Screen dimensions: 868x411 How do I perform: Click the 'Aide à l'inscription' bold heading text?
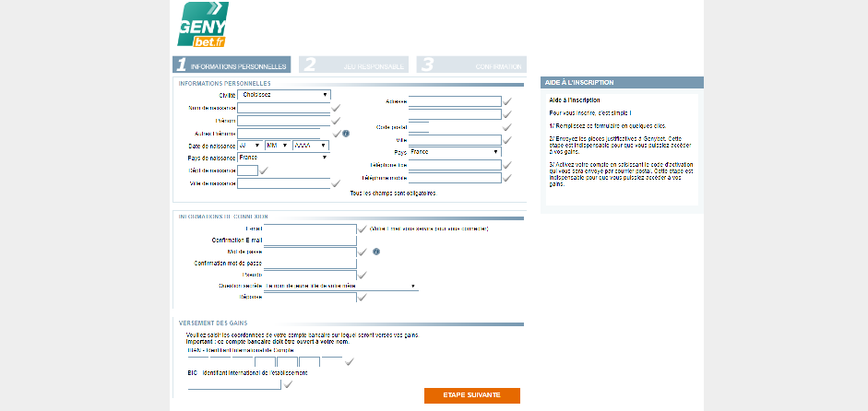[x=575, y=100]
